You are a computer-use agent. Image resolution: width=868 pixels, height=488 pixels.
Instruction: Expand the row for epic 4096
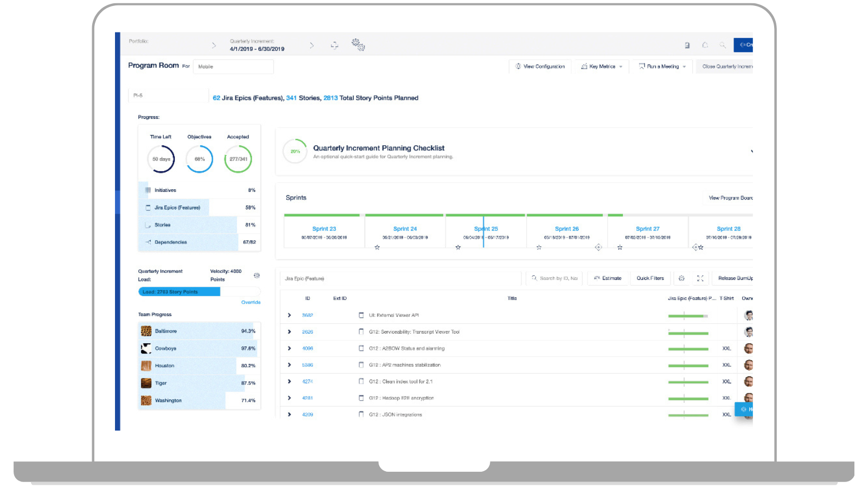289,348
